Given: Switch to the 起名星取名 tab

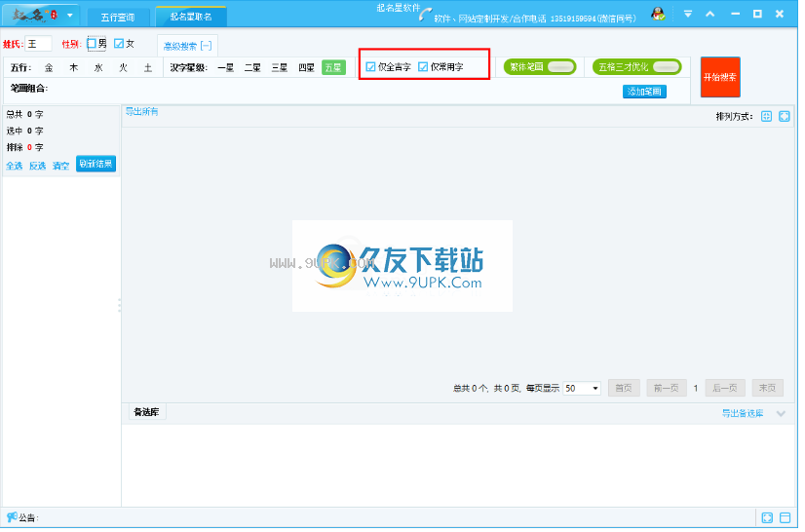Looking at the screenshot, I should [x=193, y=17].
